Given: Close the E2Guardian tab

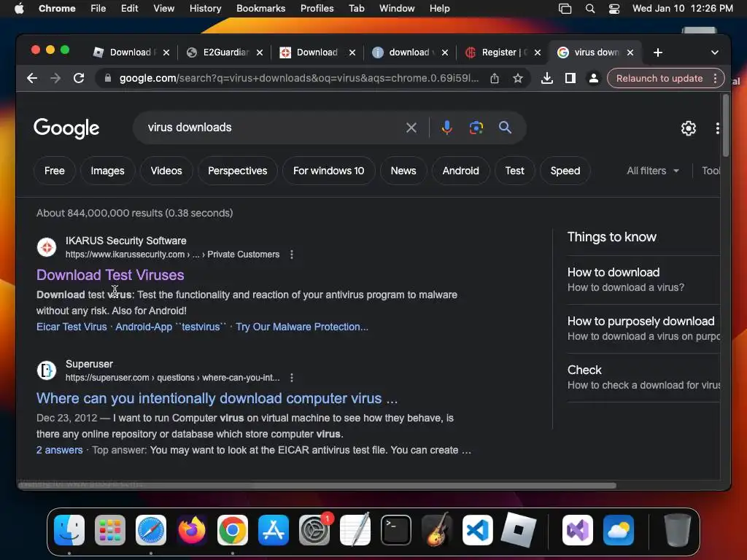Looking at the screenshot, I should (x=260, y=52).
